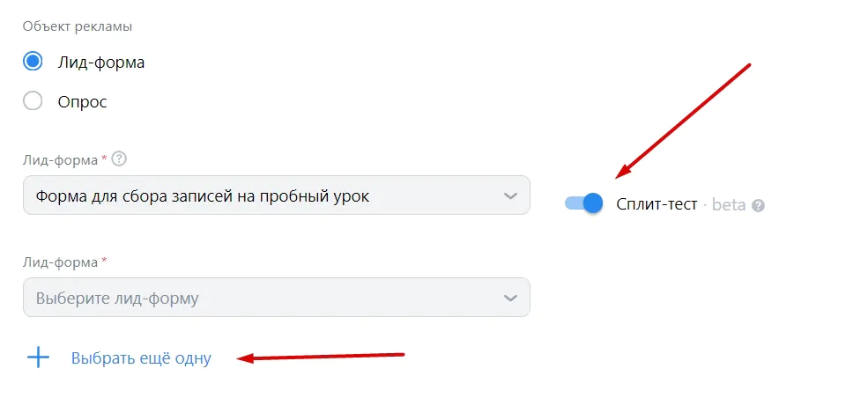Click the Объект рекламы section heading
Image resolution: width=868 pixels, height=398 pixels.
[78, 26]
